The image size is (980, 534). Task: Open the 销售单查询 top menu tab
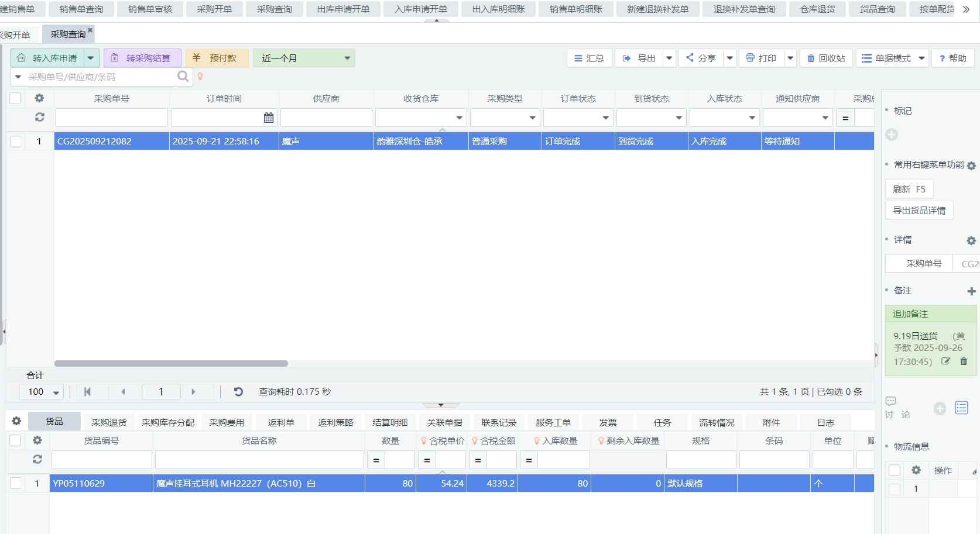coord(81,9)
